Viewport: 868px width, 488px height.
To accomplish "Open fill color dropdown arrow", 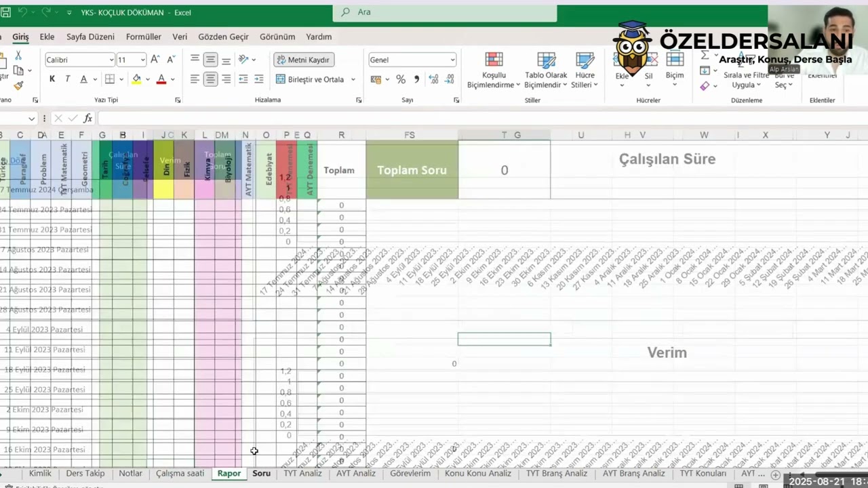I will (x=147, y=79).
